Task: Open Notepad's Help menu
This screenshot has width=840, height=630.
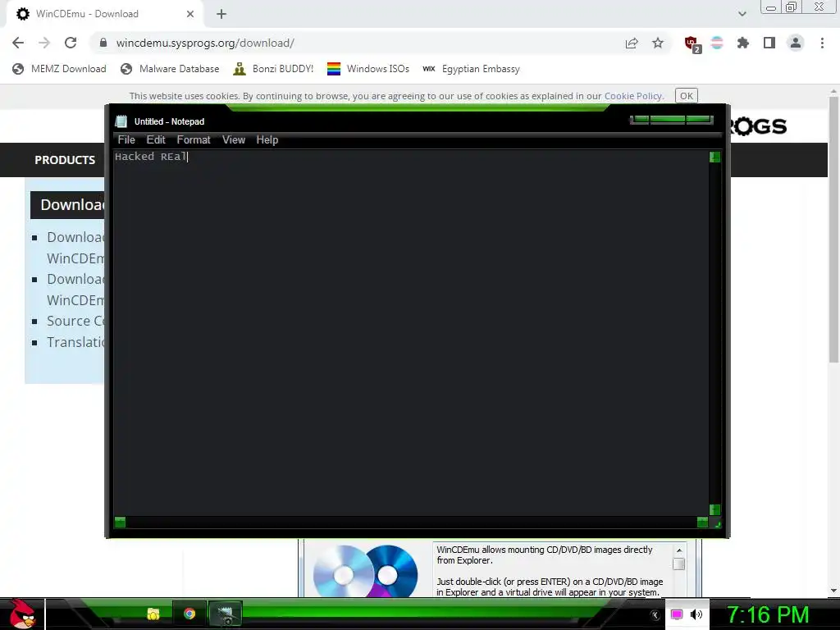Action: click(267, 139)
